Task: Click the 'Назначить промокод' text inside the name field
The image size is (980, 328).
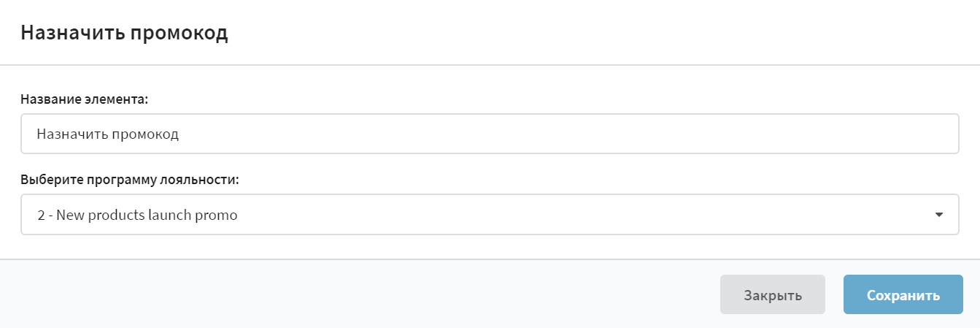Action: (x=108, y=134)
